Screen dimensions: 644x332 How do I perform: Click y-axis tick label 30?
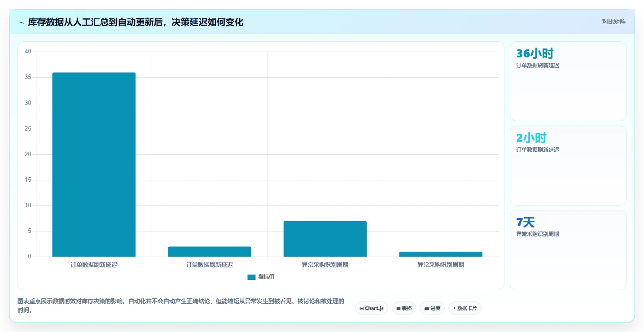click(28, 103)
